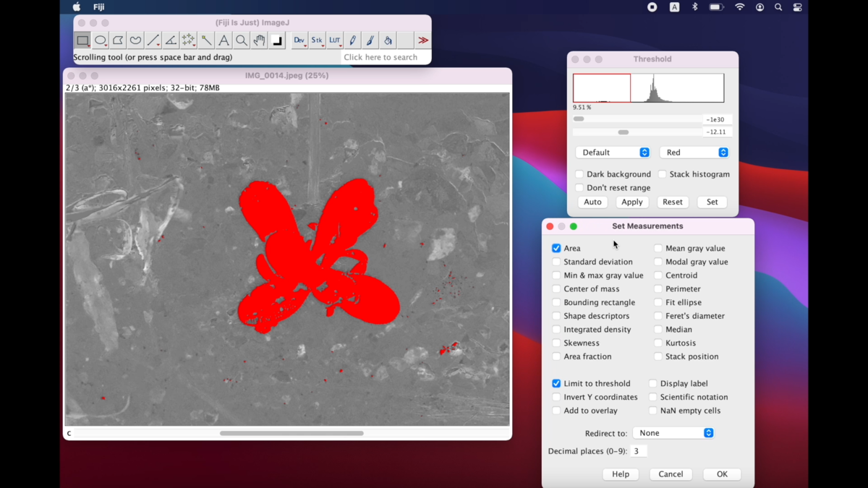The image size is (868, 488).
Task: Click Apply in the Threshold window
Action: [x=632, y=202]
